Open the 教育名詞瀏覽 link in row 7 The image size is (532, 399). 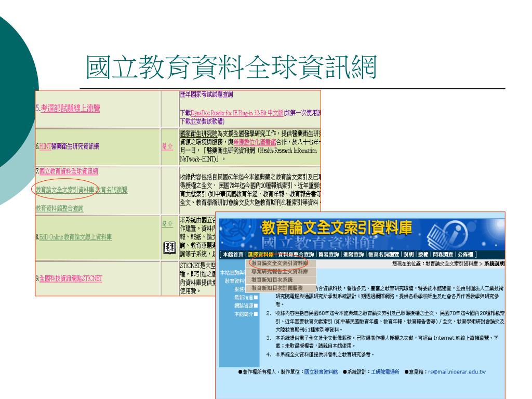coord(112,190)
